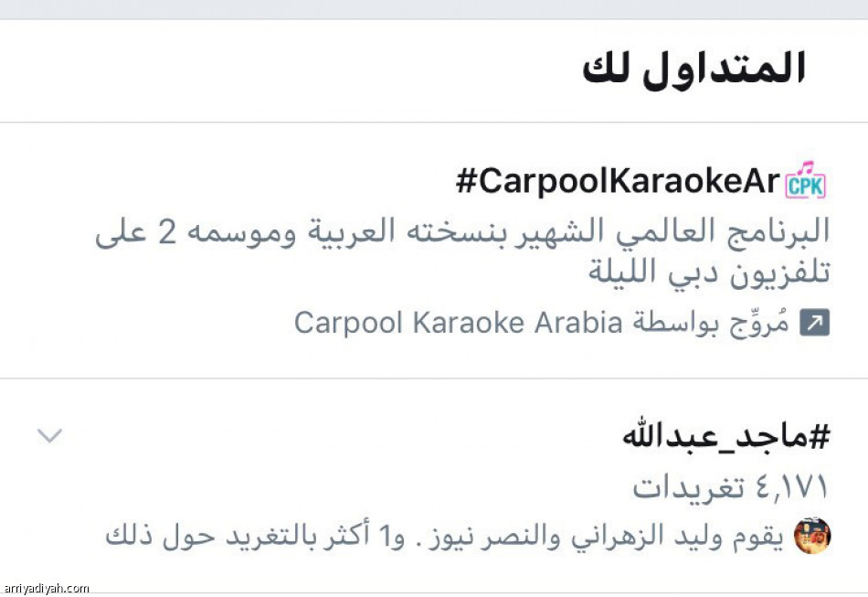868x597 pixels.
Task: Click the CPK karaoke emoji icon
Action: (806, 180)
